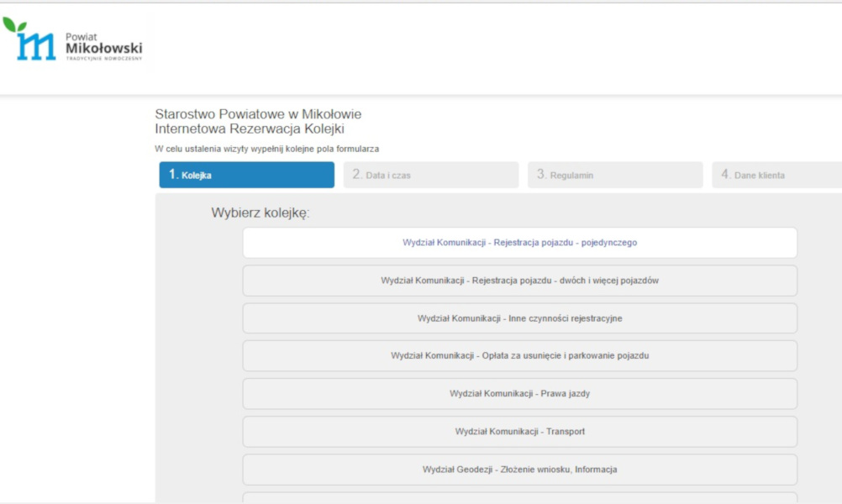Open the '3. Regulamin' step tab
This screenshot has width=842, height=504.
click(x=614, y=175)
